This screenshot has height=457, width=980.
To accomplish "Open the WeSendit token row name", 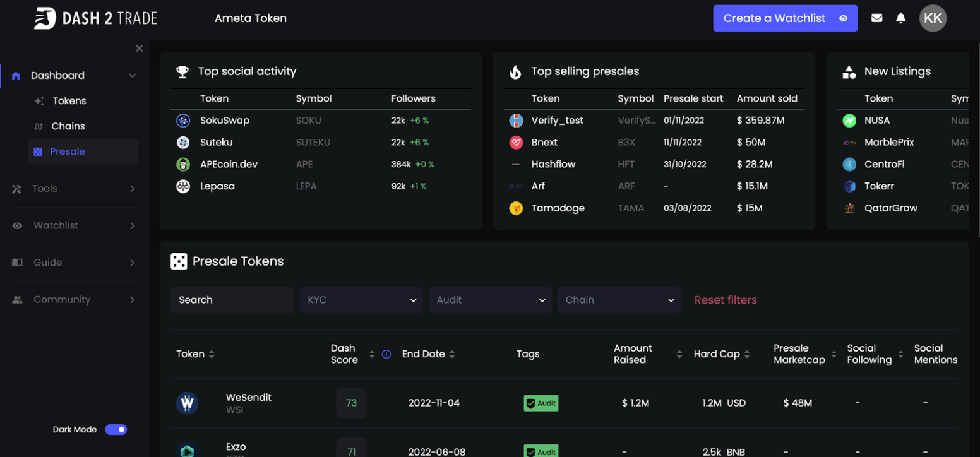I will [249, 398].
